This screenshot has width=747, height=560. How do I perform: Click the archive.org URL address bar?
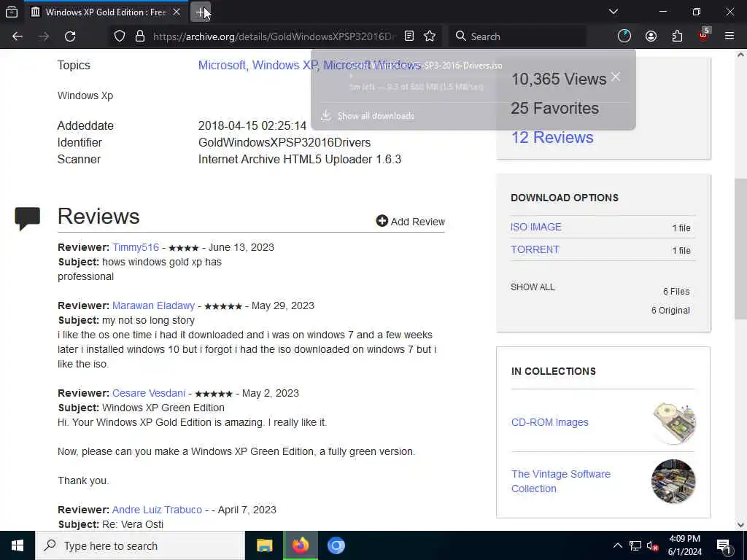coord(274,36)
